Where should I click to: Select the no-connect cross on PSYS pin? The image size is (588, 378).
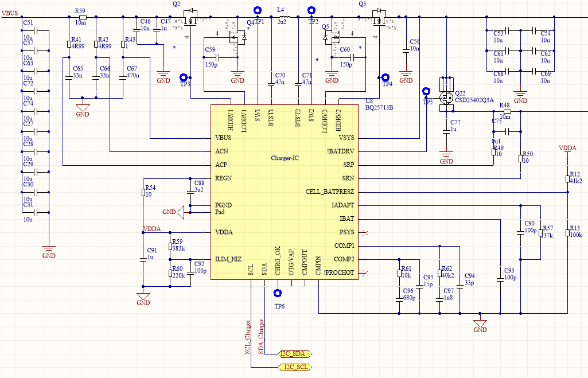tap(365, 233)
